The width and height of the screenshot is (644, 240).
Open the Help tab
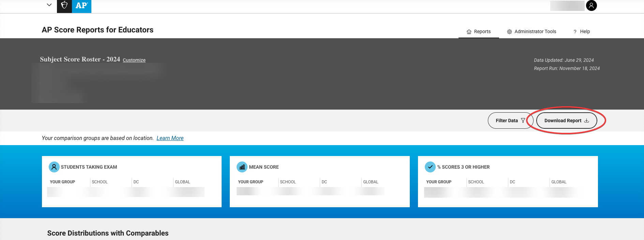(582, 31)
